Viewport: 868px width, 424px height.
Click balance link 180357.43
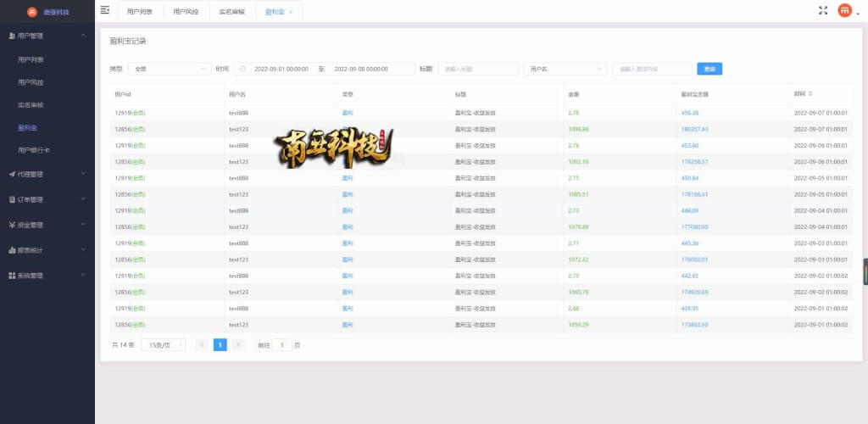point(694,129)
